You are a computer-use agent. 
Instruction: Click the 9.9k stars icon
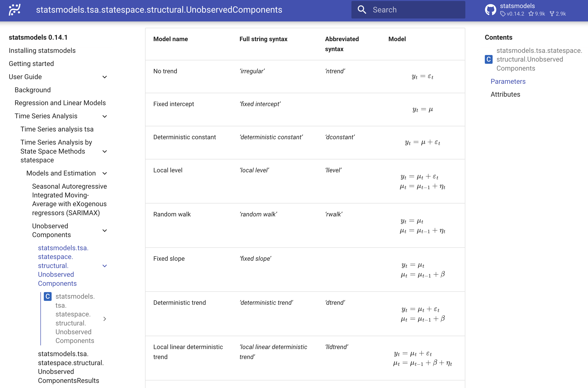[531, 14]
